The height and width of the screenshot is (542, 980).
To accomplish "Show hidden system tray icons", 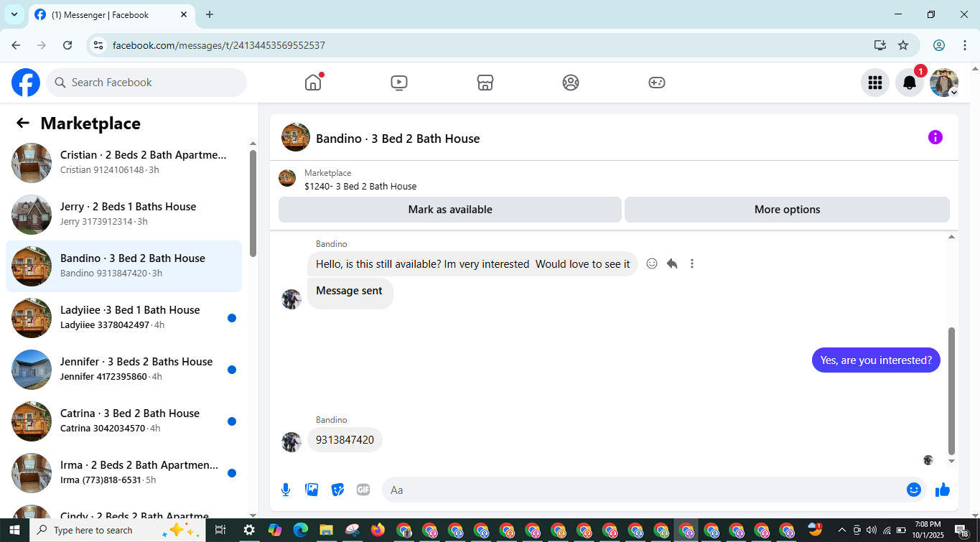I will (x=842, y=531).
